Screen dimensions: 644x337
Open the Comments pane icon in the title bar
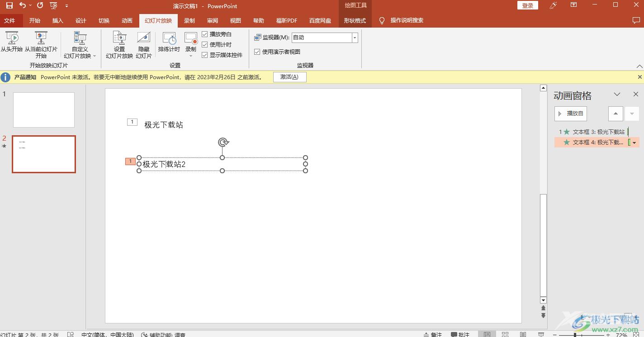click(636, 20)
